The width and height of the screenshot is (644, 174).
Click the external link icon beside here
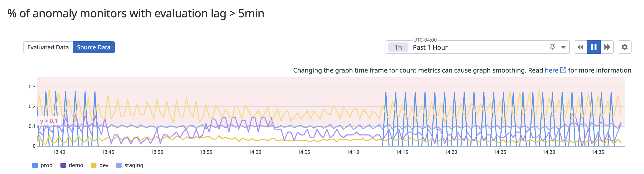563,70
